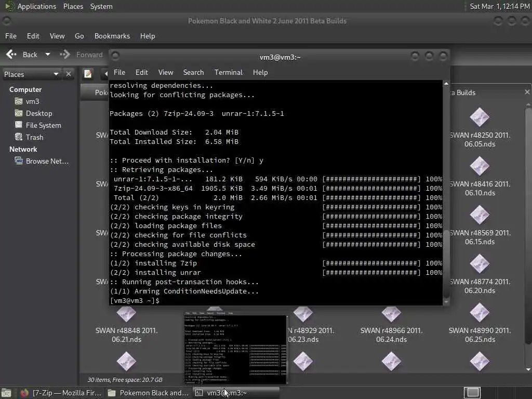Viewport: 532px width, 399px height.
Task: Open Help menu in file manager window
Action: pos(148,36)
